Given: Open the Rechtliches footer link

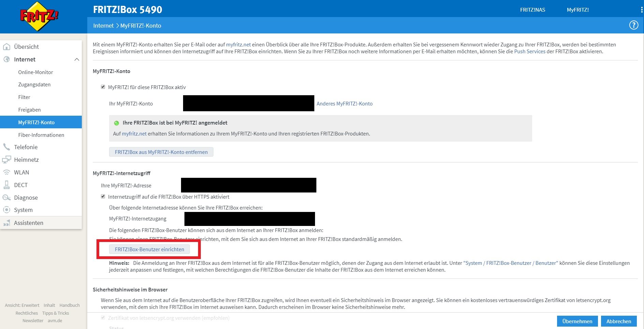Looking at the screenshot, I should 27,313.
